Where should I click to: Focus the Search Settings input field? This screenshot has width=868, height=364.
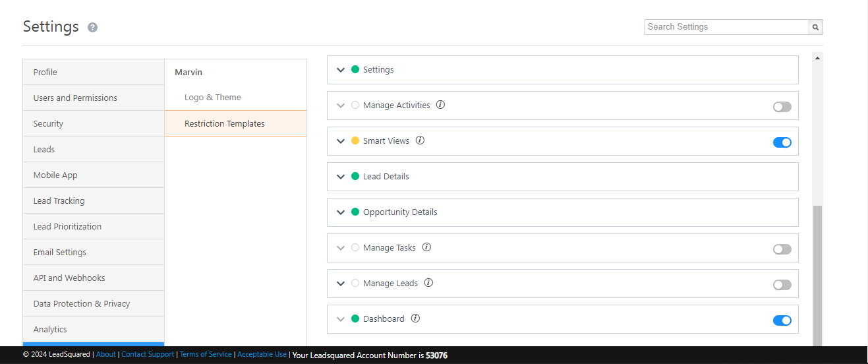pyautogui.click(x=726, y=27)
